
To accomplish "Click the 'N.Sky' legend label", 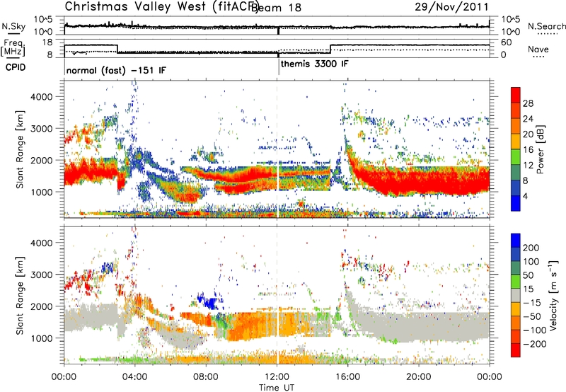I will [x=13, y=26].
